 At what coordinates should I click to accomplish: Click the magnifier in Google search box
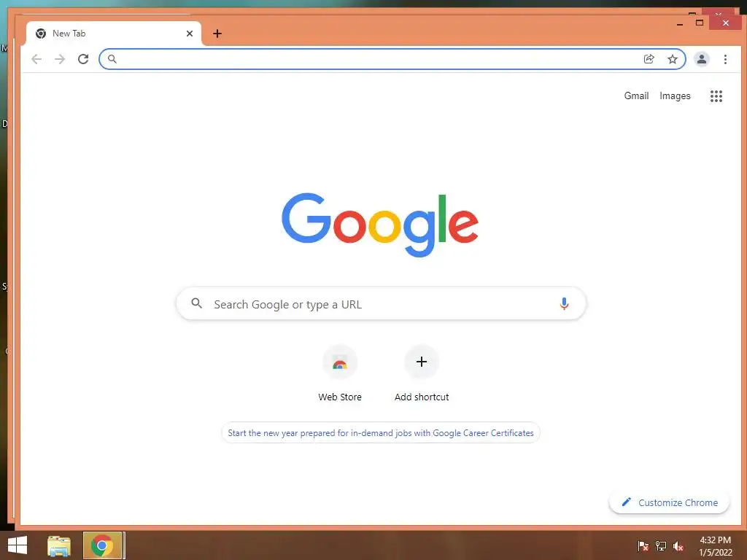point(196,303)
